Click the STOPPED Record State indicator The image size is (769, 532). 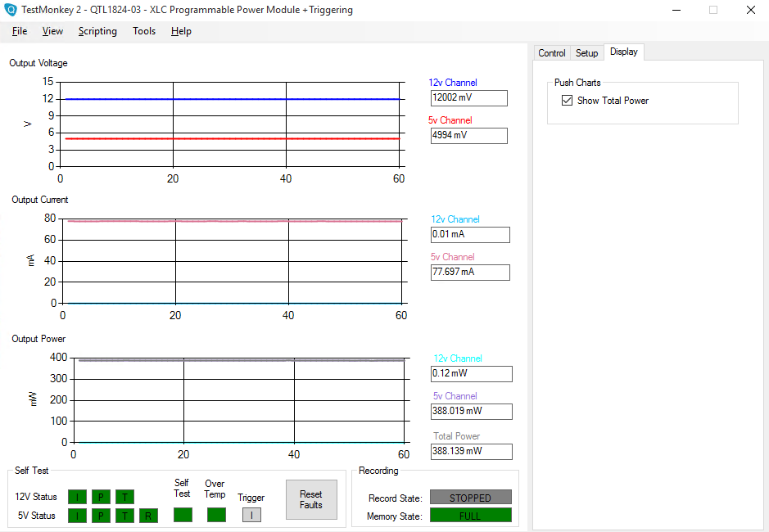click(x=470, y=498)
